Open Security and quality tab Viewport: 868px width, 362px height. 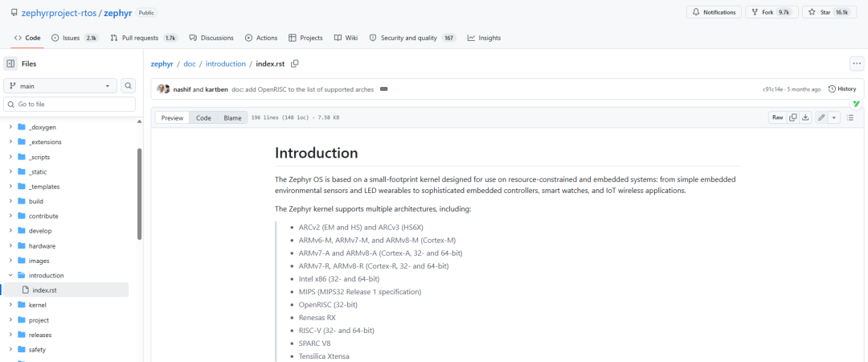411,38
